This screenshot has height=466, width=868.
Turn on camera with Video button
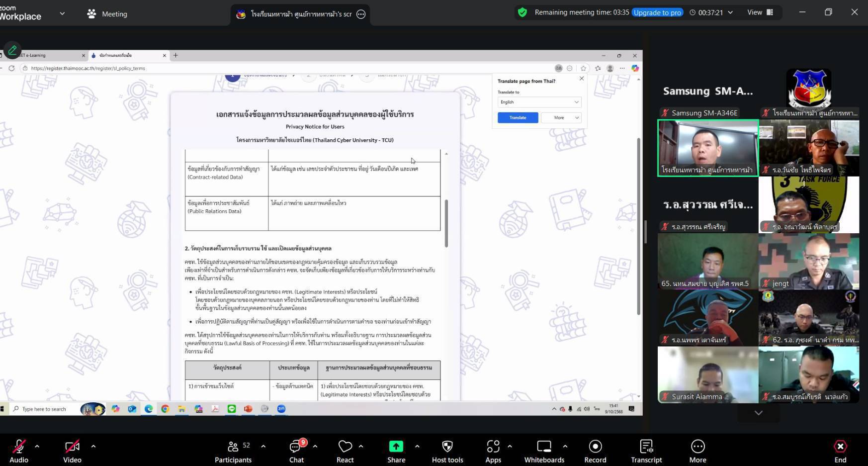pos(72,451)
